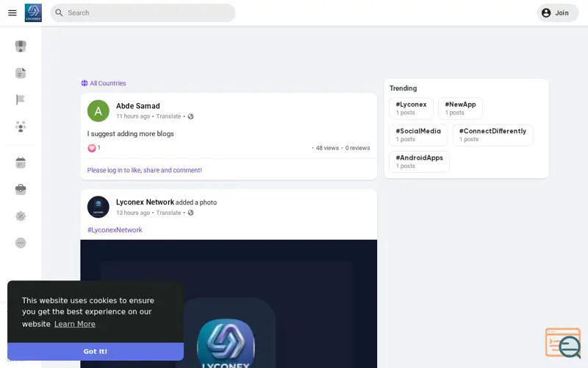Viewport: 588px width, 368px height.
Task: Click the '48 views' count
Action: [x=327, y=148]
